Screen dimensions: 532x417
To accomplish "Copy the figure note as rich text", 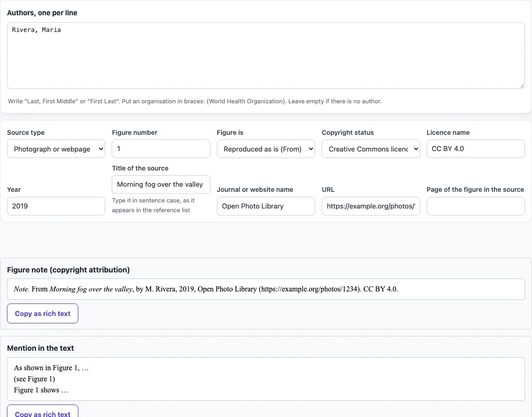I will click(43, 314).
